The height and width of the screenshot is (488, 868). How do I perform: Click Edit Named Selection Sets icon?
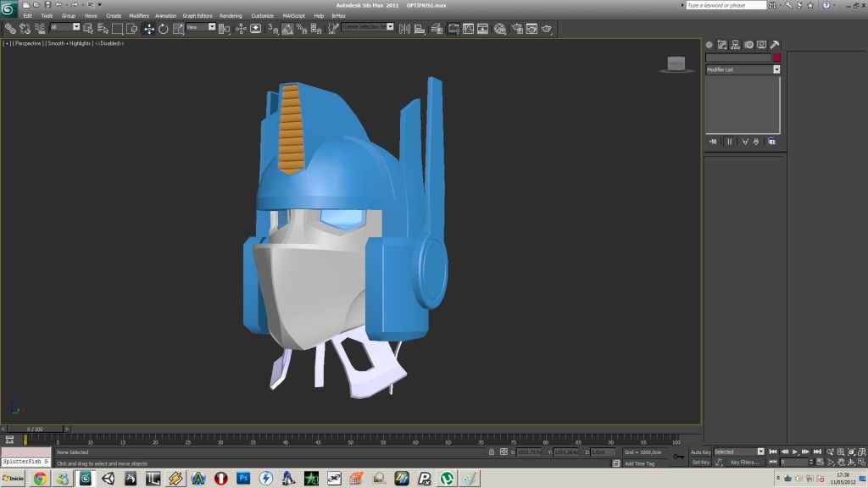pyautogui.click(x=332, y=29)
